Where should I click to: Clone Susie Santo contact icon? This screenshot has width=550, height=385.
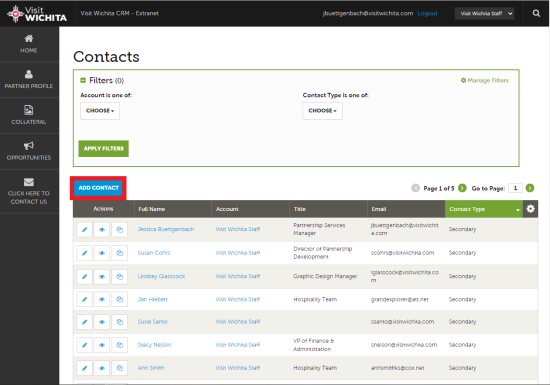(x=120, y=322)
